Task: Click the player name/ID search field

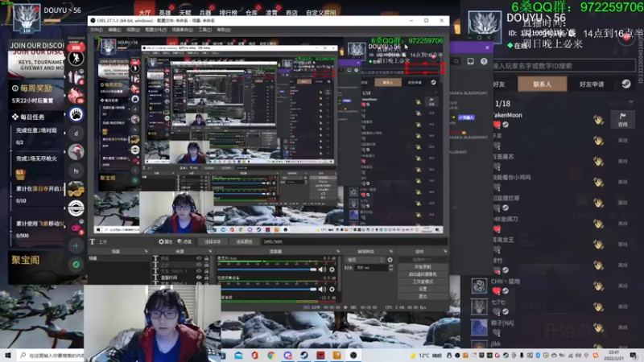Action: coord(563,66)
